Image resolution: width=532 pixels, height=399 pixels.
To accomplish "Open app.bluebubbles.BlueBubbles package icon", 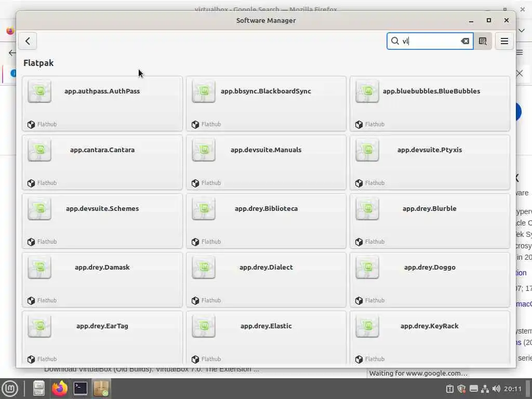I will point(367,91).
